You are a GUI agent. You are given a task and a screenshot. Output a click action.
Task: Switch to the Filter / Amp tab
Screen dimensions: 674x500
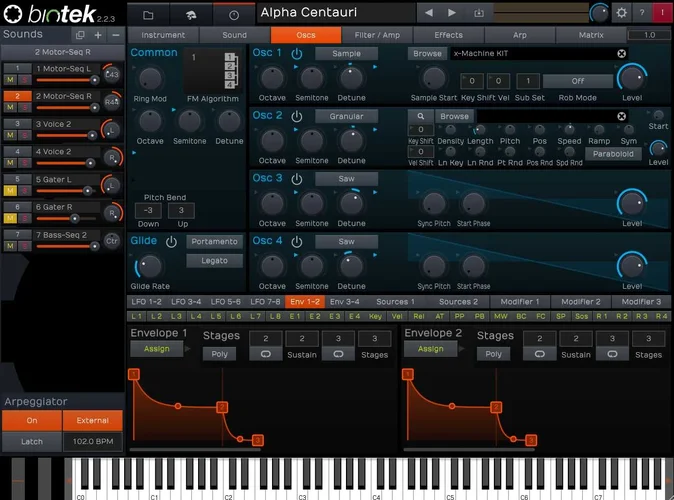click(x=378, y=35)
